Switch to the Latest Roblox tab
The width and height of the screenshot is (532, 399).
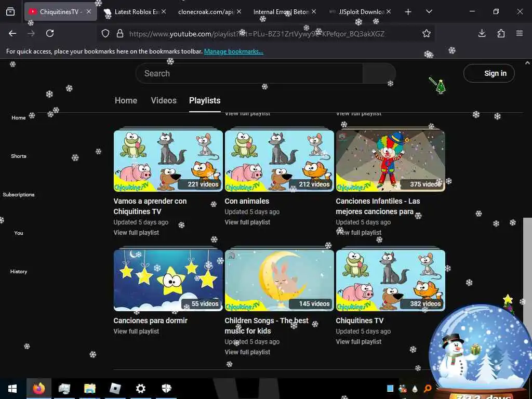click(135, 11)
